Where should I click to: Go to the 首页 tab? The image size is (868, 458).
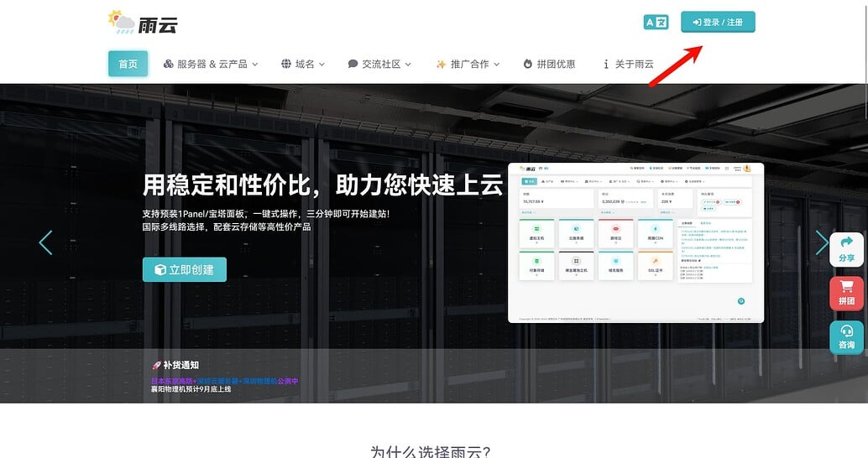coord(128,64)
